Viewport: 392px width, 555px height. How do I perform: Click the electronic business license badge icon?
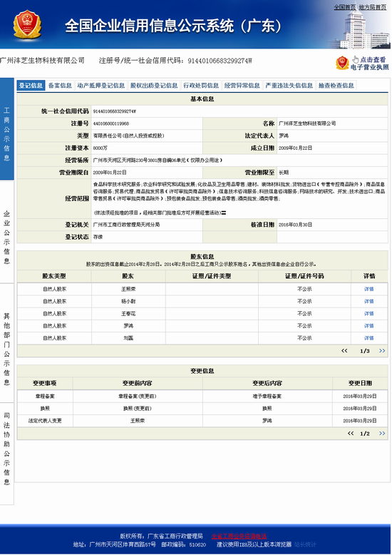click(342, 63)
